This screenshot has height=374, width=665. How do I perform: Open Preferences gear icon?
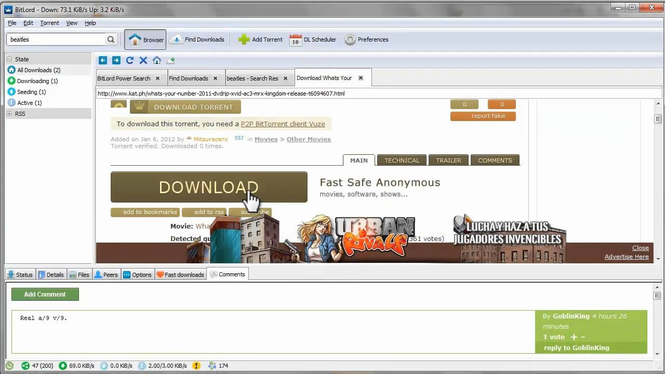coord(350,40)
